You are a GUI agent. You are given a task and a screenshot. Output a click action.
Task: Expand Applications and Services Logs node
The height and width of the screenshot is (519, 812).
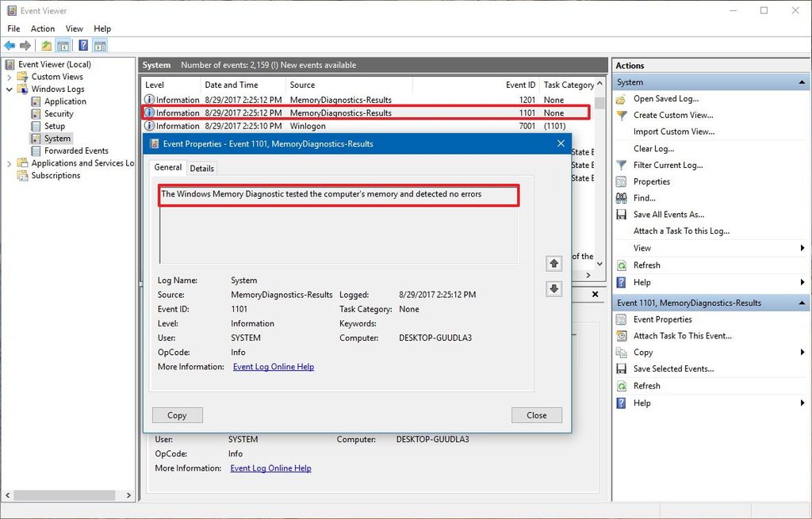tap(8, 163)
